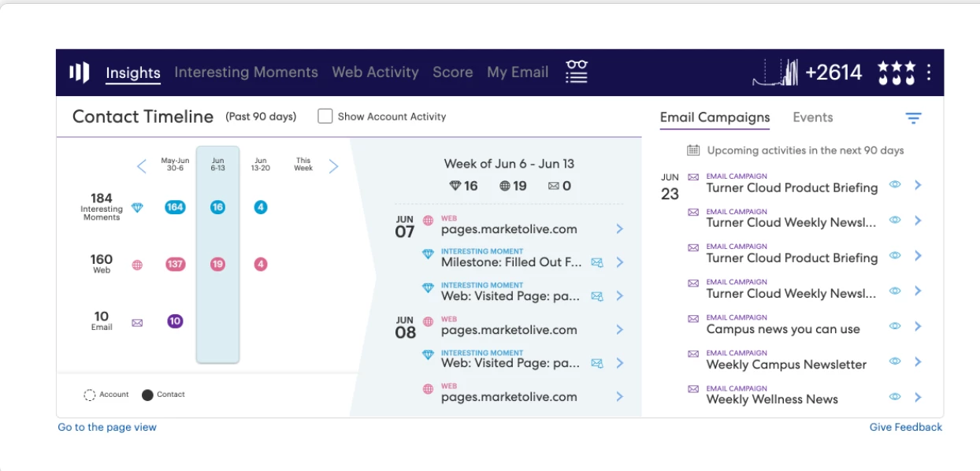Expand the Weekly Campus Newsletter chevron
The width and height of the screenshot is (980, 471).
click(x=918, y=362)
